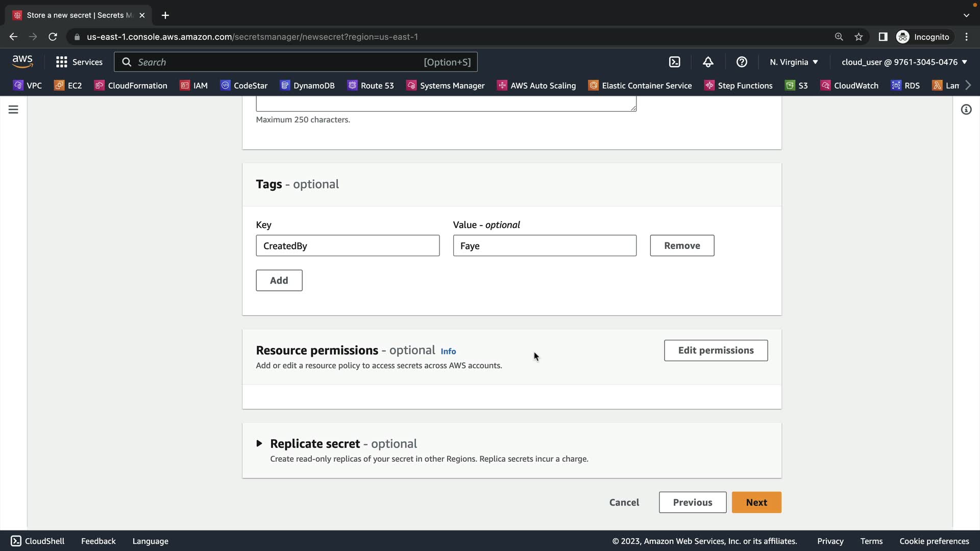Click the AWS logo home icon

[x=22, y=62]
